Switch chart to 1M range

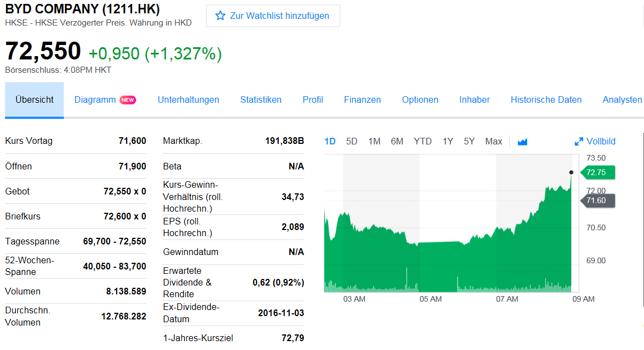point(374,141)
